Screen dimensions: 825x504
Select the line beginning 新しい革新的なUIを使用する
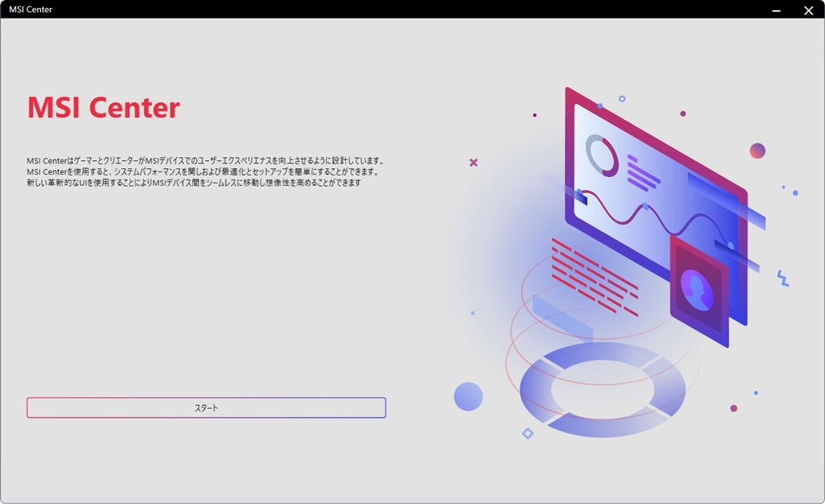coord(194,183)
